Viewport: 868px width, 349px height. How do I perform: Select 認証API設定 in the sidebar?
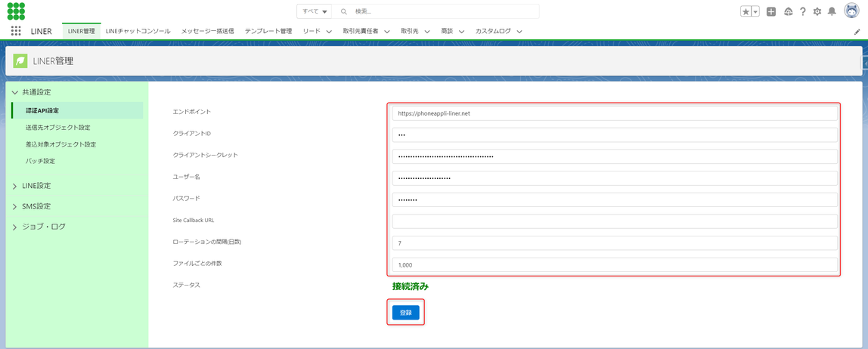(77, 110)
